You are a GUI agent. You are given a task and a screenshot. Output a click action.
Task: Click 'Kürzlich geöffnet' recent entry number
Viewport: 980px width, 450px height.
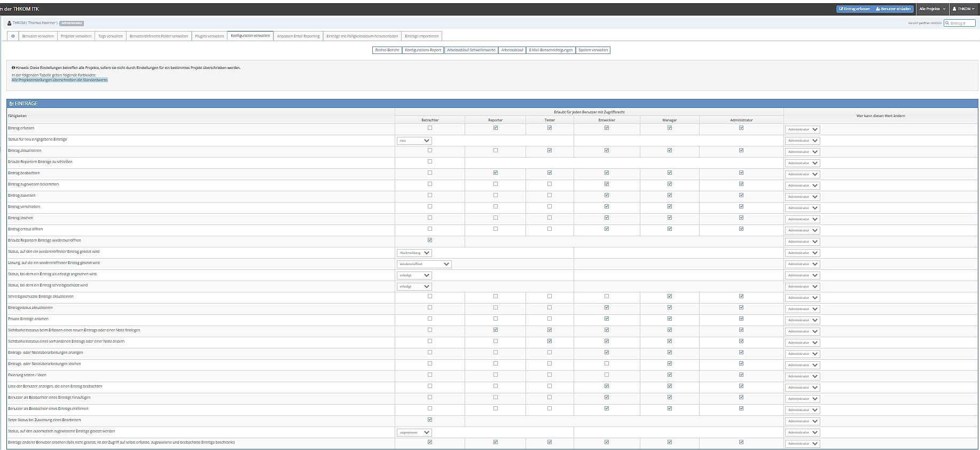pyautogui.click(x=936, y=23)
